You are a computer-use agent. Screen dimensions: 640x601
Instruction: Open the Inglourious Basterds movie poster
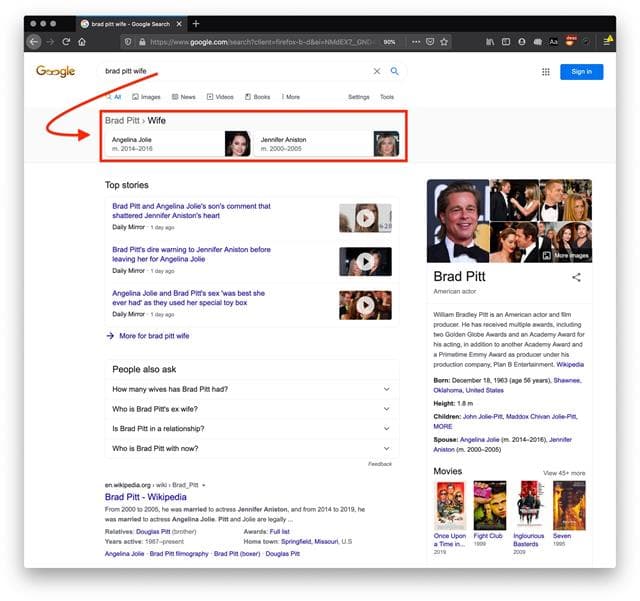tap(529, 505)
